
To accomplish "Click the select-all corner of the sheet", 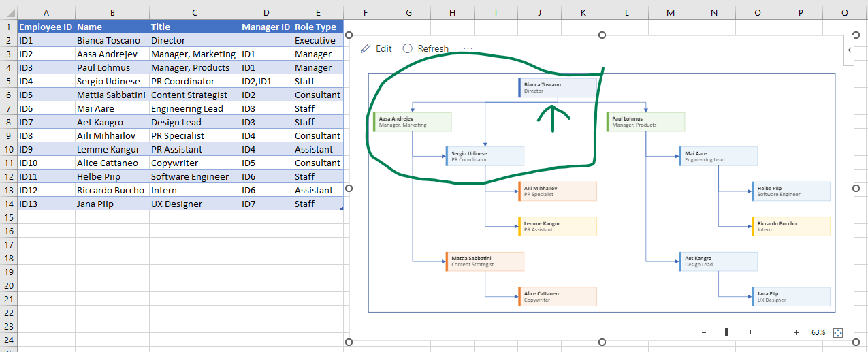I will click(x=8, y=13).
